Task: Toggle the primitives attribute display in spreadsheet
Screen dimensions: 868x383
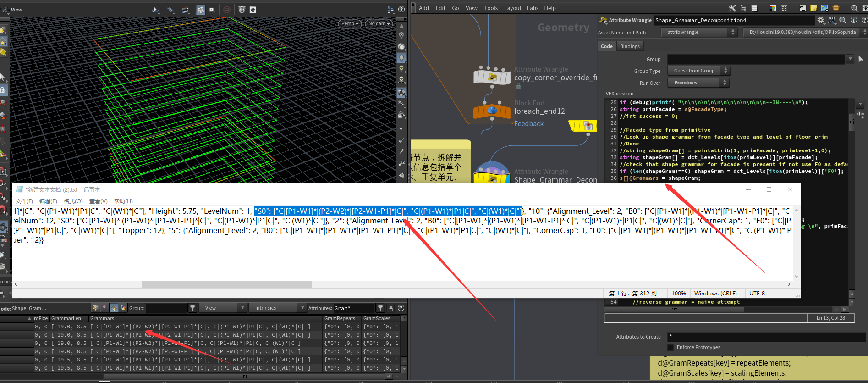Action: coord(114,308)
